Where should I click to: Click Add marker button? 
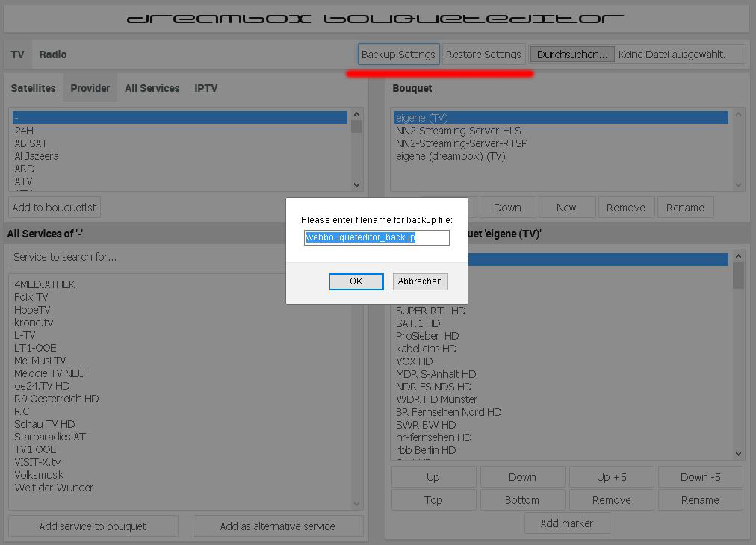coord(566,523)
